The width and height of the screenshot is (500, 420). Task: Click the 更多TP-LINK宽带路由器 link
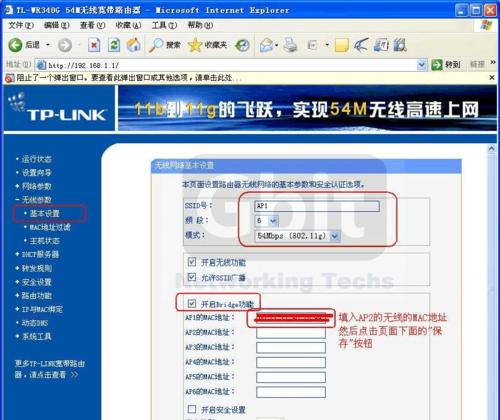pos(49,369)
